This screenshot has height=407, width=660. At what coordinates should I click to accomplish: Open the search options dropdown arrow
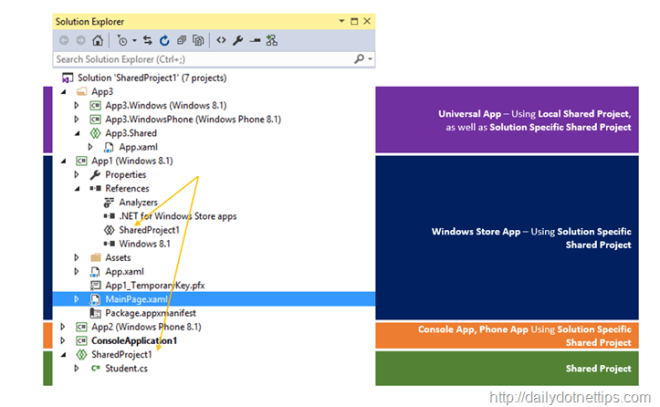pyautogui.click(x=370, y=59)
